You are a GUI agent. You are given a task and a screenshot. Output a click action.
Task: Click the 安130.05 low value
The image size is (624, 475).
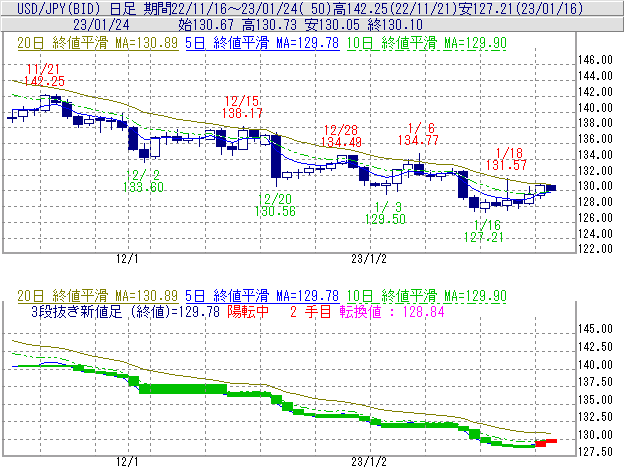(x=333, y=25)
